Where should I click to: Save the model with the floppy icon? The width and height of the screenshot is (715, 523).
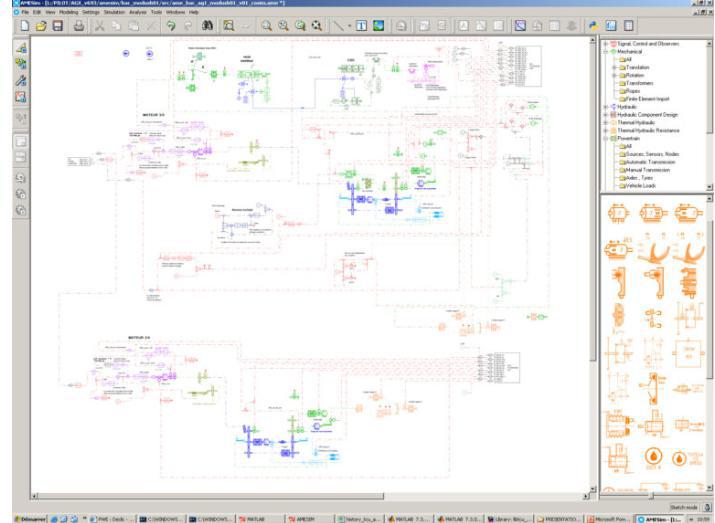[57, 26]
